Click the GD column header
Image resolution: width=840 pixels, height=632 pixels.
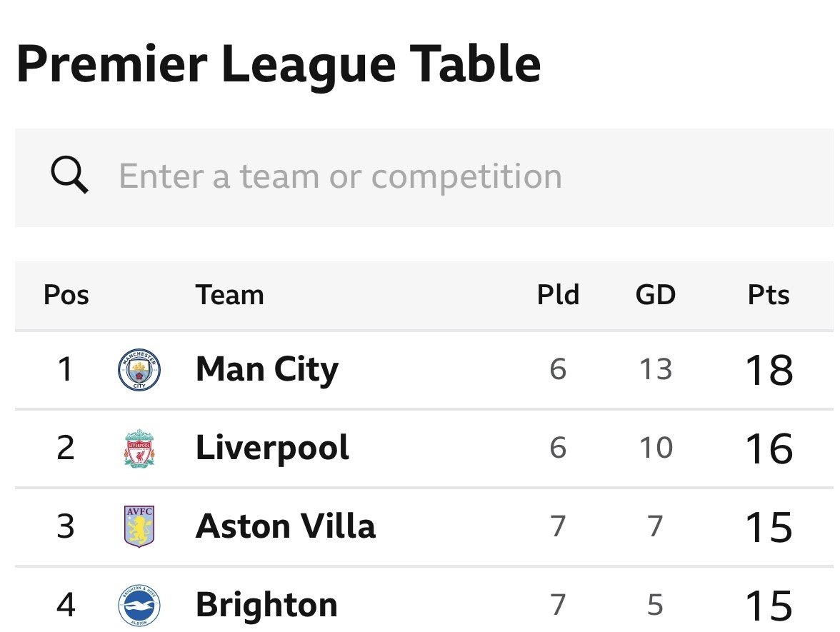point(656,294)
